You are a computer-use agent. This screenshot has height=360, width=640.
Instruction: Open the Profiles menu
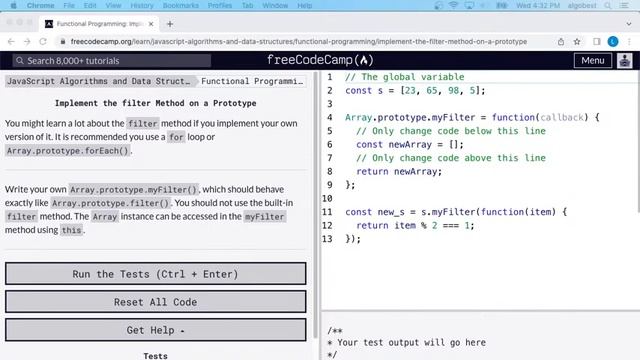tap(220, 6)
